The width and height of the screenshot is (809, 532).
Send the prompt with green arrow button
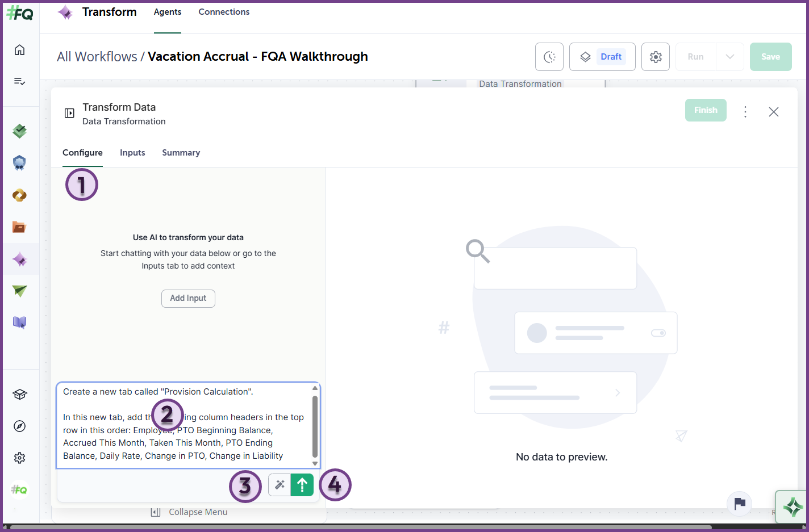[x=302, y=485]
